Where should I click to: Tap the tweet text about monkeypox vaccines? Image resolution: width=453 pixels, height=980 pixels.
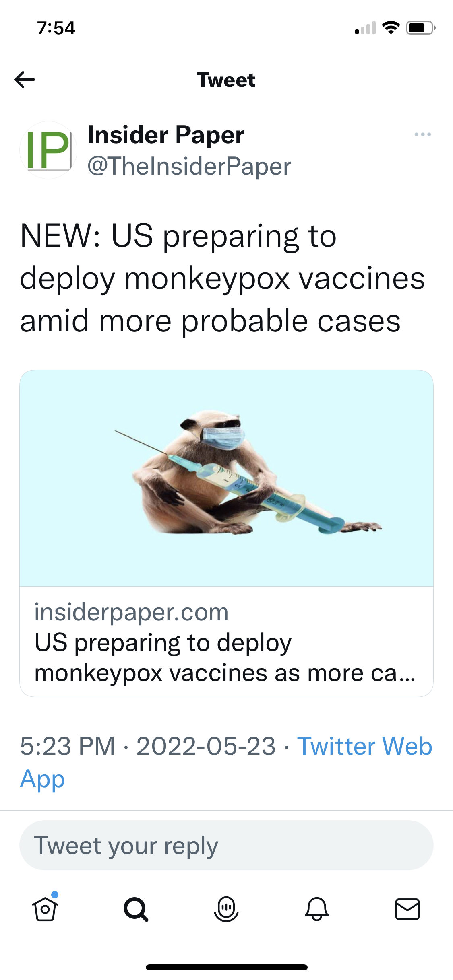click(222, 278)
